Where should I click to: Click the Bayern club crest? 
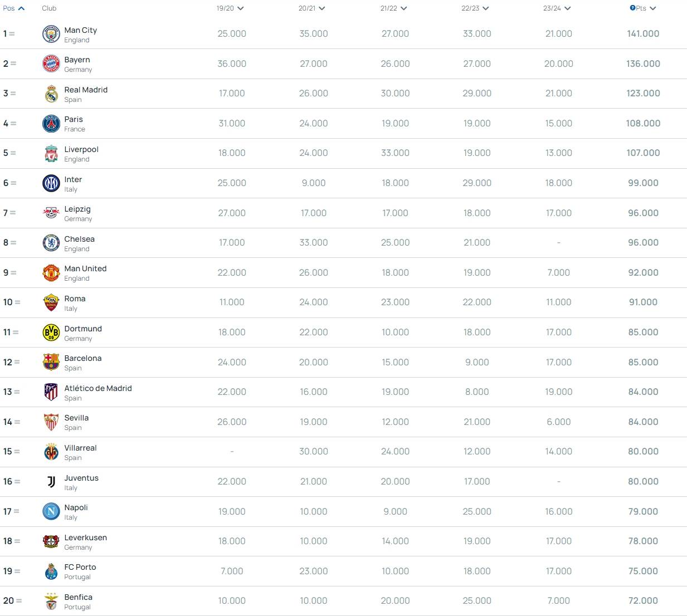pyautogui.click(x=51, y=63)
